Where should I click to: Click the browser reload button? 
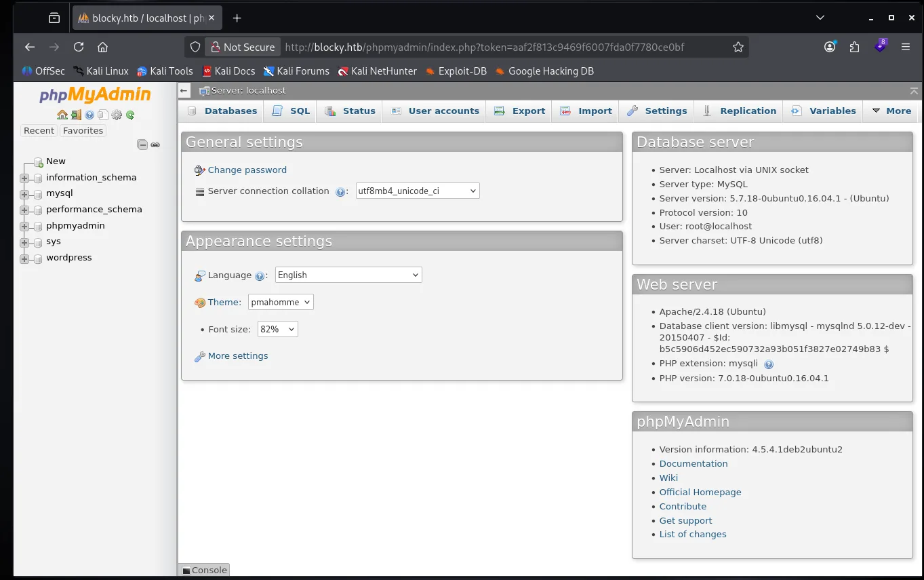pos(79,47)
